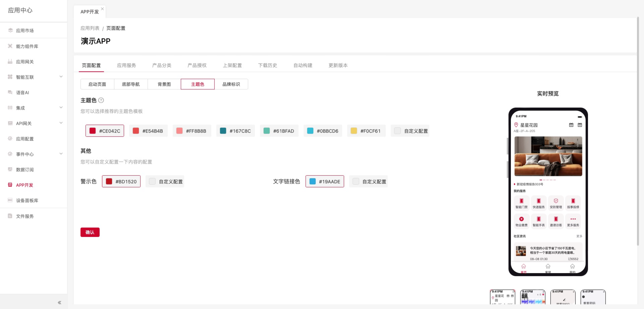Click the 应用市场 sidebar icon
Viewport: 644px width, 309px height.
[10, 30]
